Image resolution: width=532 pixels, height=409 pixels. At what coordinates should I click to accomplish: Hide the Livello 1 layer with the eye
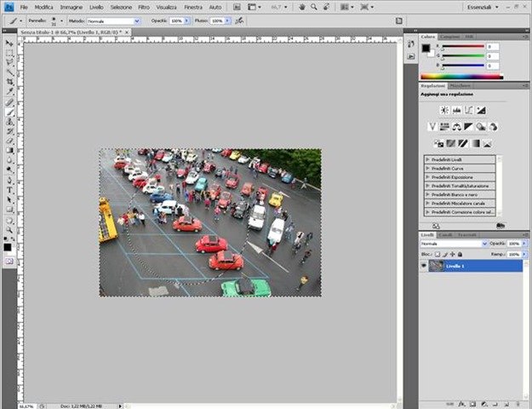[425, 266]
